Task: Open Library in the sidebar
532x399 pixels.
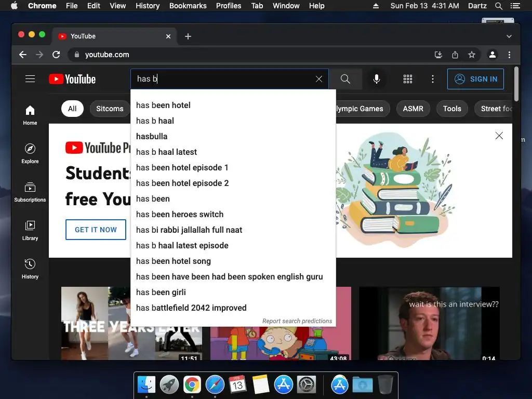Action: [30, 231]
